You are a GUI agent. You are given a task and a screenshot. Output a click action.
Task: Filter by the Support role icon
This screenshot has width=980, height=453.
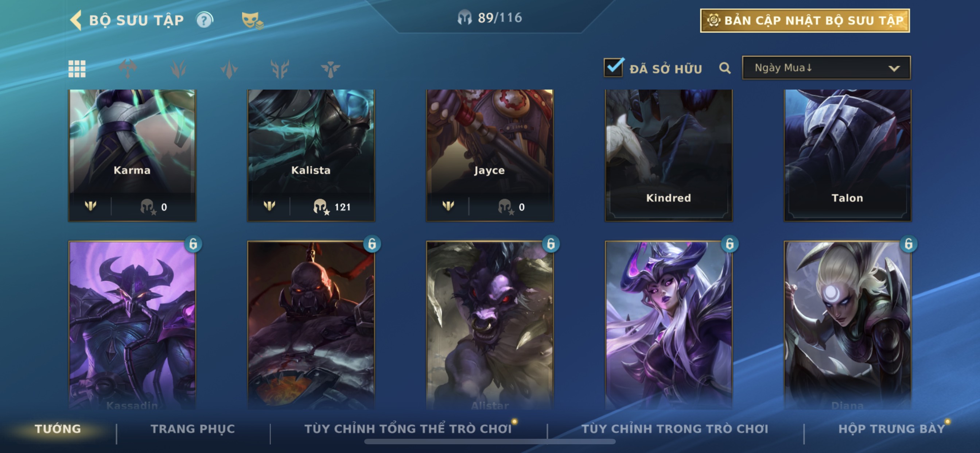[x=330, y=69]
